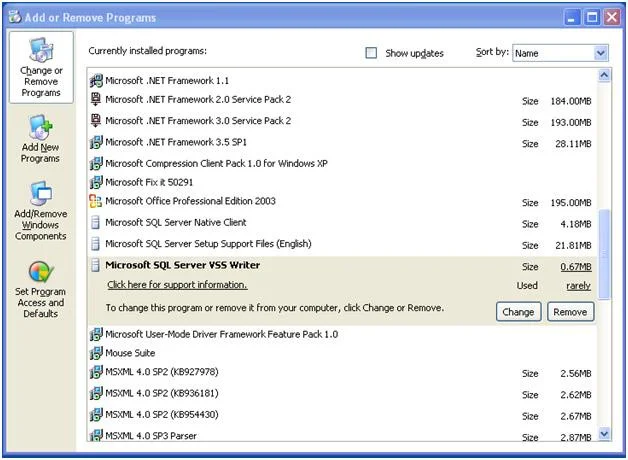Open the support information link

177,285
